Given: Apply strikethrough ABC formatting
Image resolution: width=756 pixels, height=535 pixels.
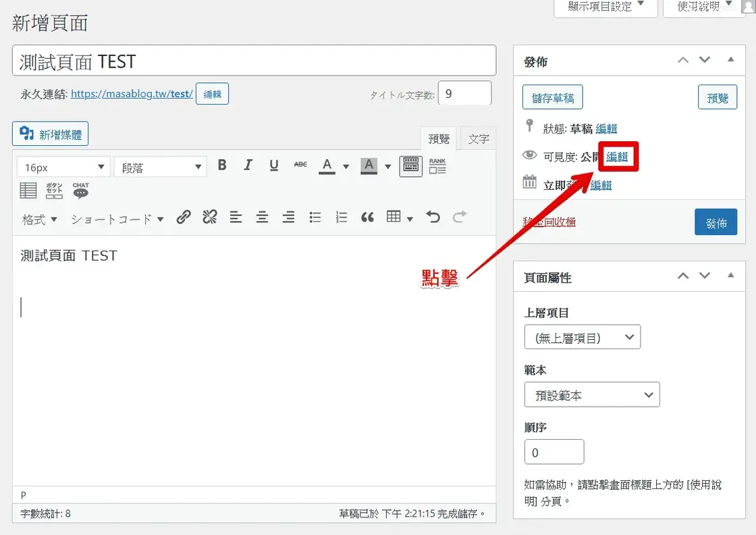Looking at the screenshot, I should pyautogui.click(x=300, y=165).
